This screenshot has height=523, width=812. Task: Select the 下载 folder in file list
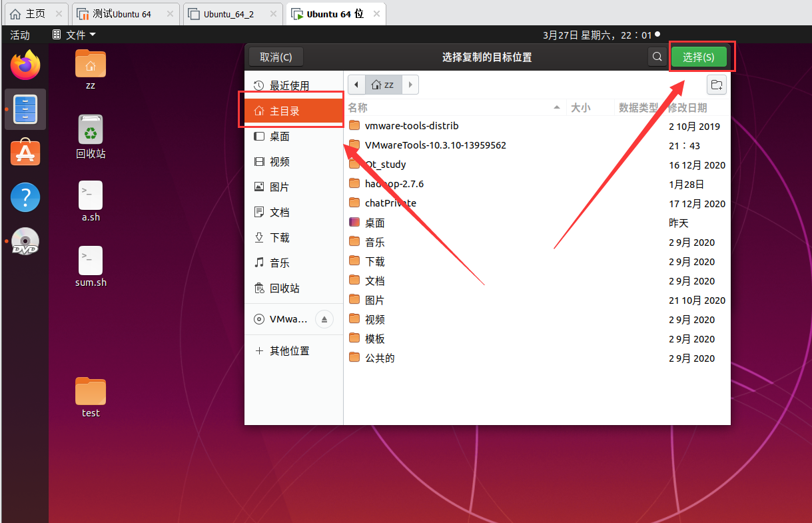click(x=537, y=261)
